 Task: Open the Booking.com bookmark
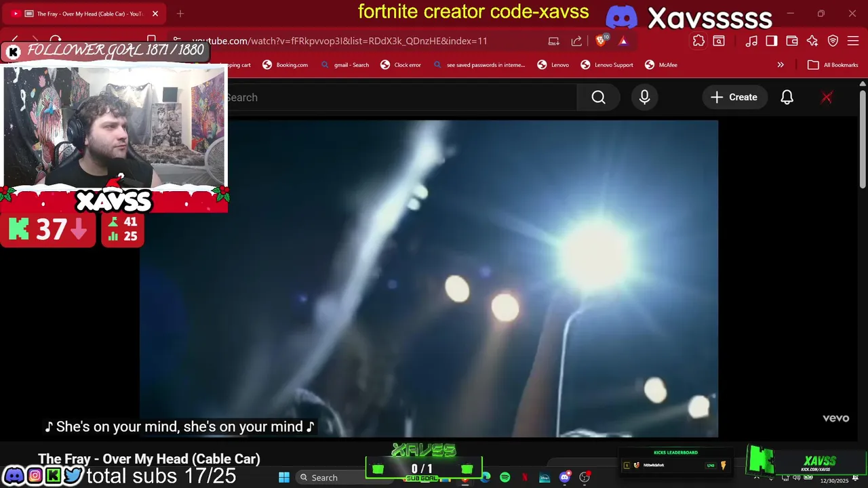(x=285, y=65)
